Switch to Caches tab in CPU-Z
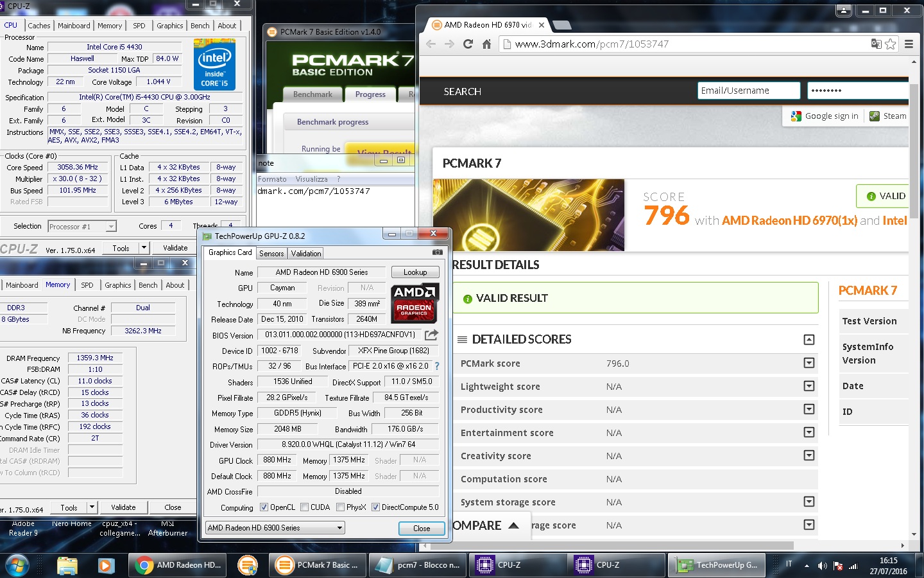924x578 pixels. click(38, 26)
